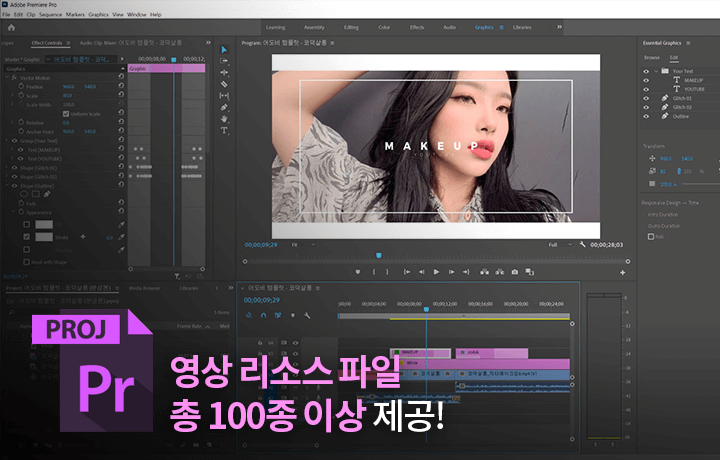
Task: Click Mark In bracket button
Action: click(374, 272)
